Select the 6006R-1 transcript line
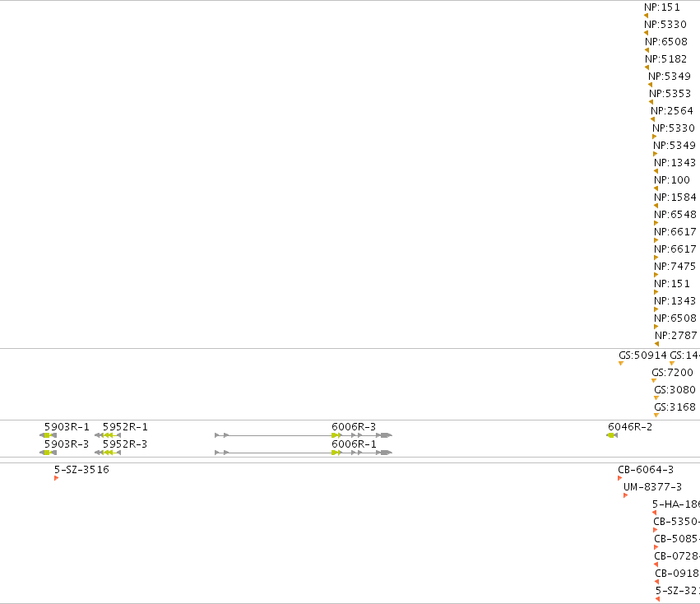 pos(304,453)
